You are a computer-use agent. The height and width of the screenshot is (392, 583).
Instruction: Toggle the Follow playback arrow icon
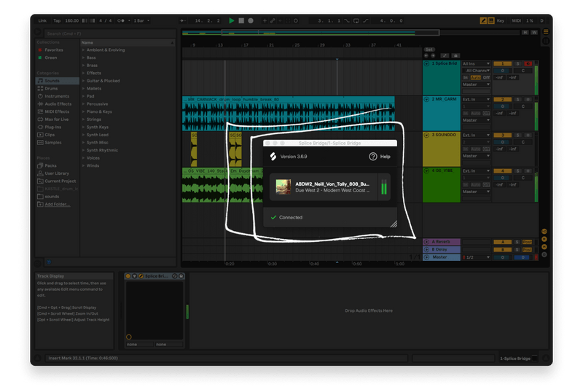pyautogui.click(x=183, y=21)
